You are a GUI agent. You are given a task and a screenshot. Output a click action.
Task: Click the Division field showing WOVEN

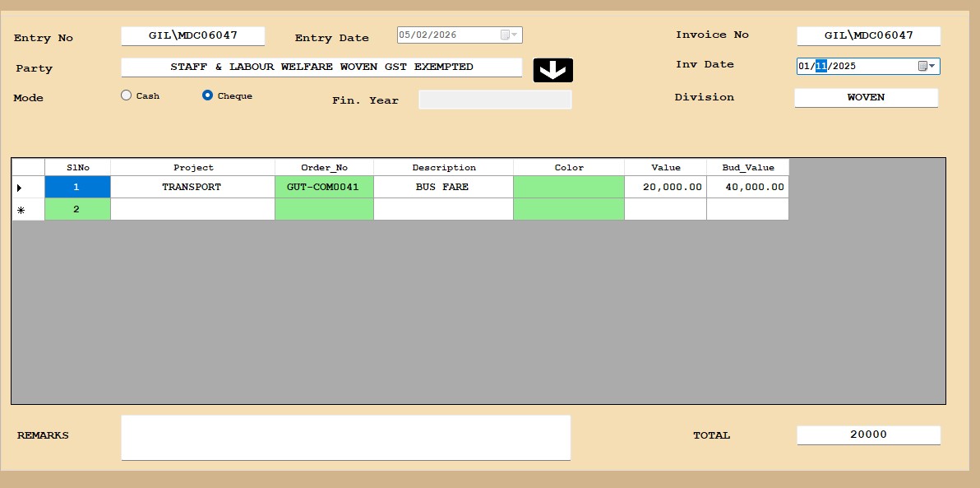click(x=866, y=98)
